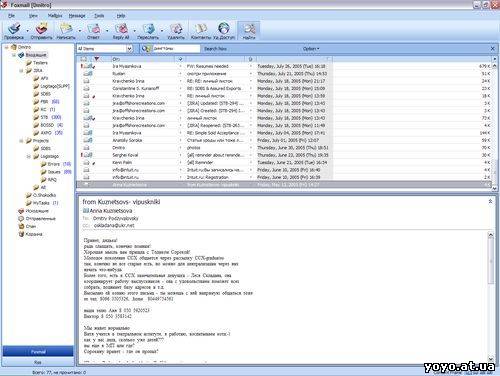Select the email from Ruslan
Viewport: 500px width, 376px height.
tap(285, 74)
